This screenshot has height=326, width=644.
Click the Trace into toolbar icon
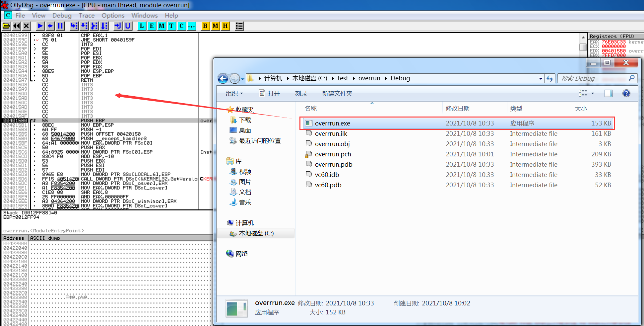(x=94, y=26)
